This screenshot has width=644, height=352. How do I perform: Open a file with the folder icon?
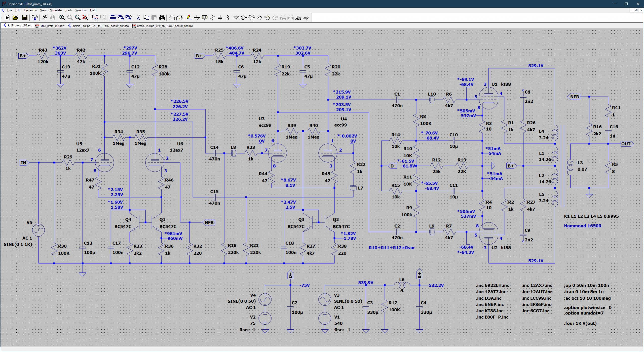[x=15, y=18]
